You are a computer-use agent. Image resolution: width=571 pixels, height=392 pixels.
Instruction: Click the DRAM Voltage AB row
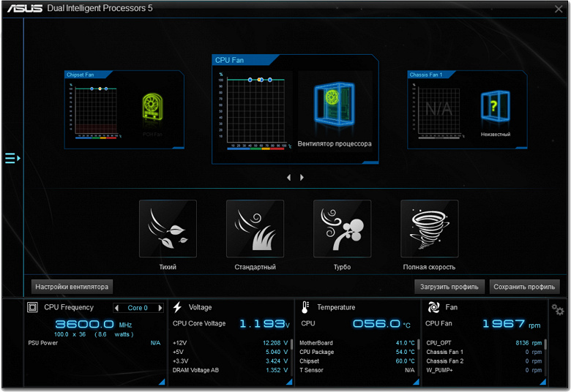(x=231, y=370)
